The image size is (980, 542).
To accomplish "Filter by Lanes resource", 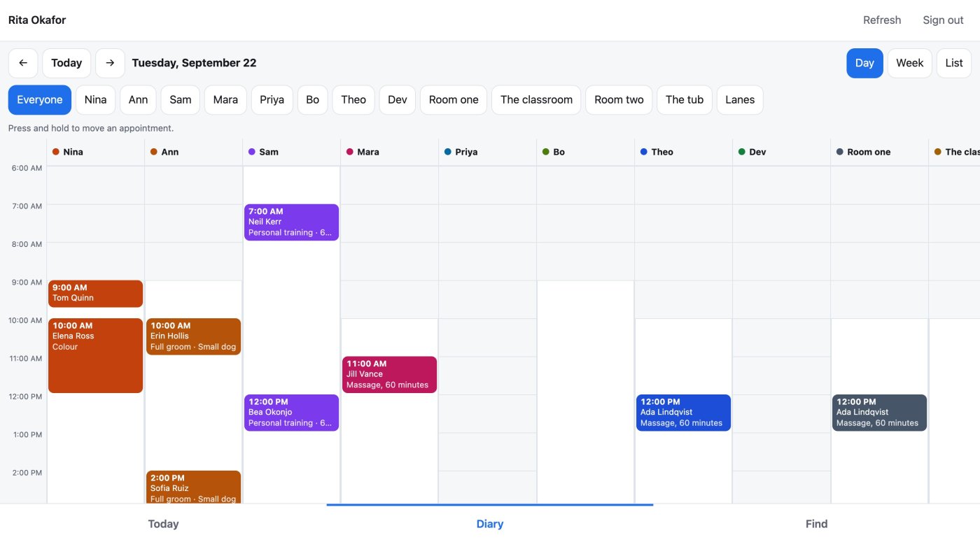I will tap(740, 100).
